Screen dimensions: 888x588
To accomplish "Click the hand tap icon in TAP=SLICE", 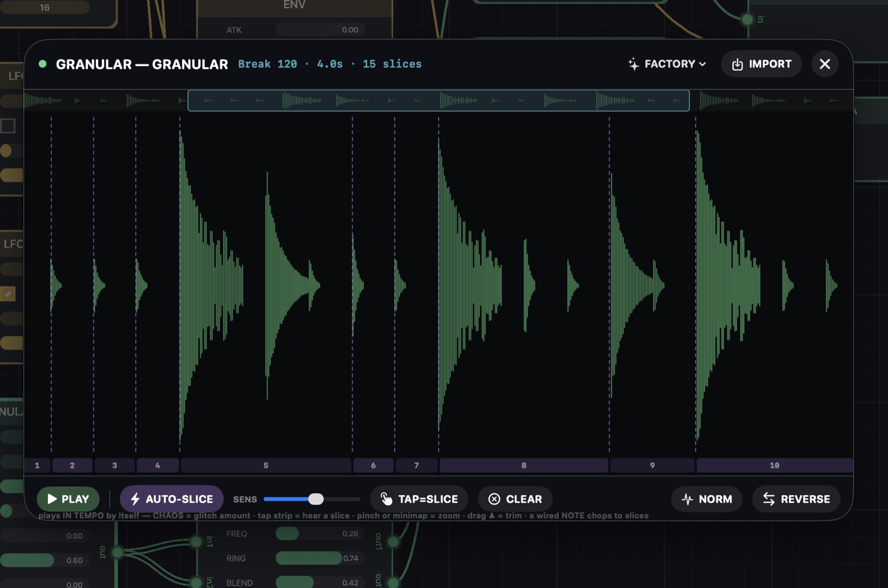I will click(x=386, y=499).
